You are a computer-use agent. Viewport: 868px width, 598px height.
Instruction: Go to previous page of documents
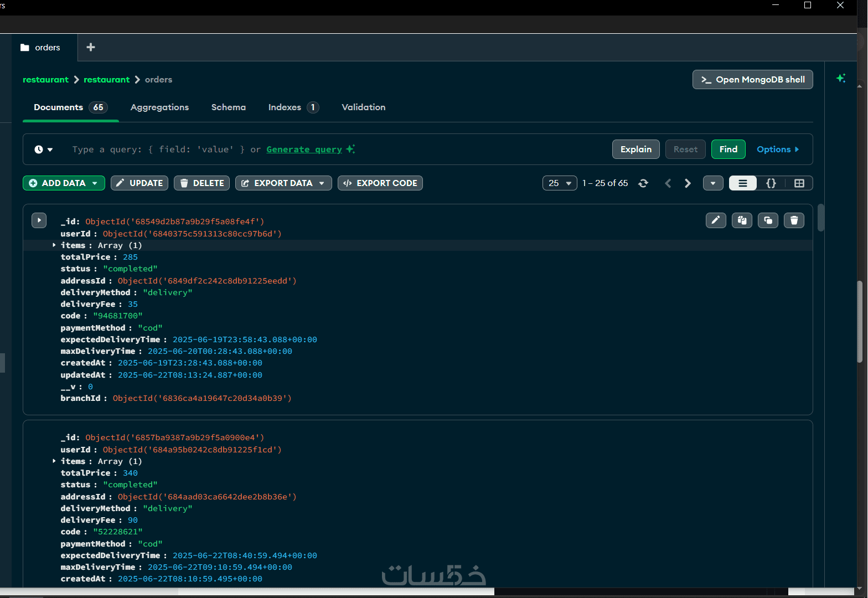tap(668, 183)
